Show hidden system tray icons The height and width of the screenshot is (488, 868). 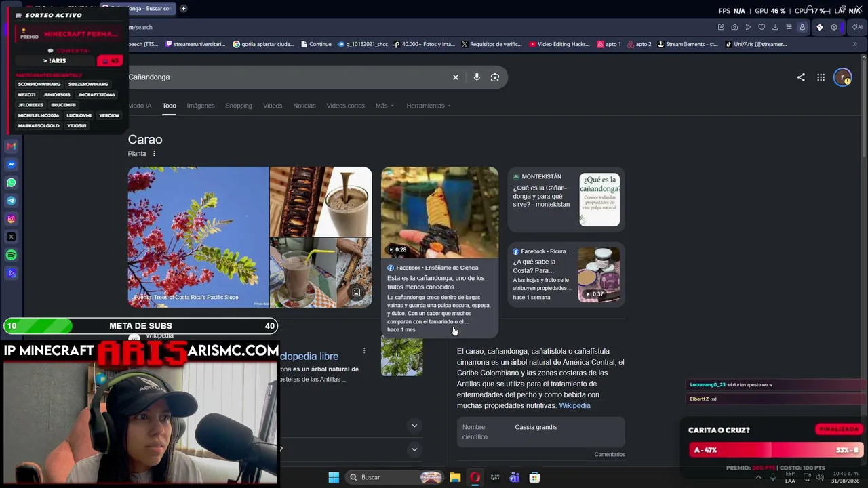click(x=758, y=477)
